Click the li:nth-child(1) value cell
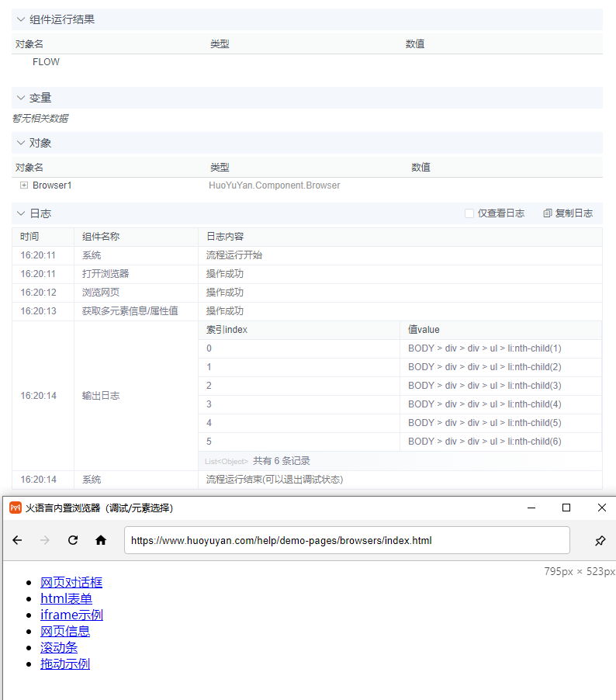616x700 pixels. pyautogui.click(x=501, y=348)
